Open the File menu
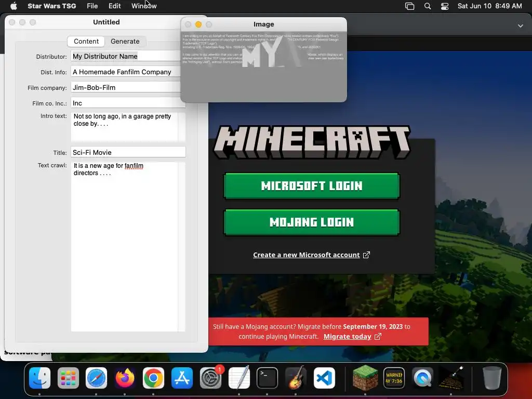Image resolution: width=532 pixels, height=399 pixels. coord(92,6)
